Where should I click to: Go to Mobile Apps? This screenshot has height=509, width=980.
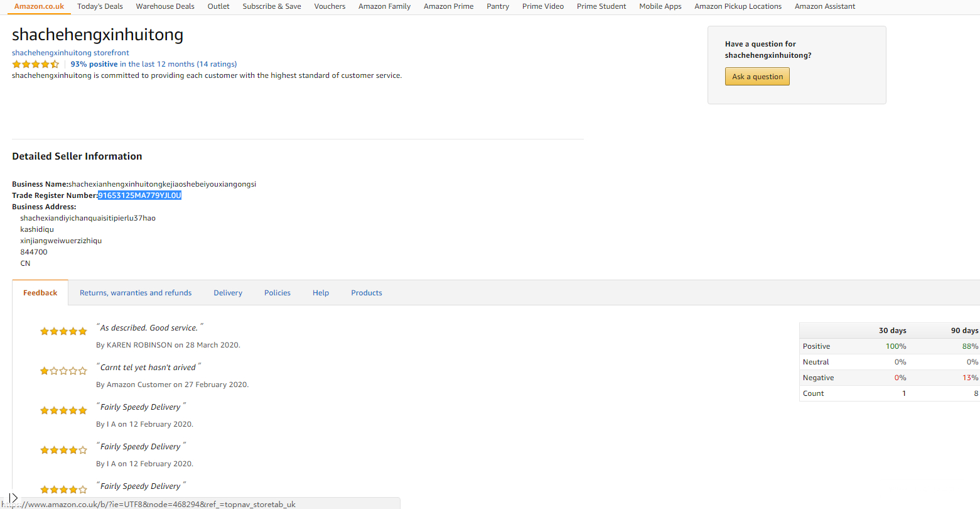[x=660, y=6]
